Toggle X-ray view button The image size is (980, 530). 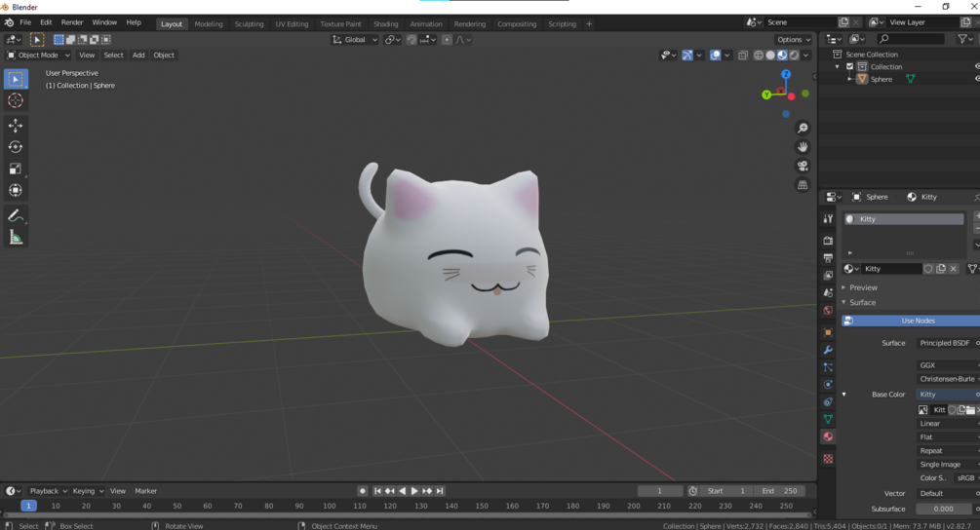[x=742, y=55]
